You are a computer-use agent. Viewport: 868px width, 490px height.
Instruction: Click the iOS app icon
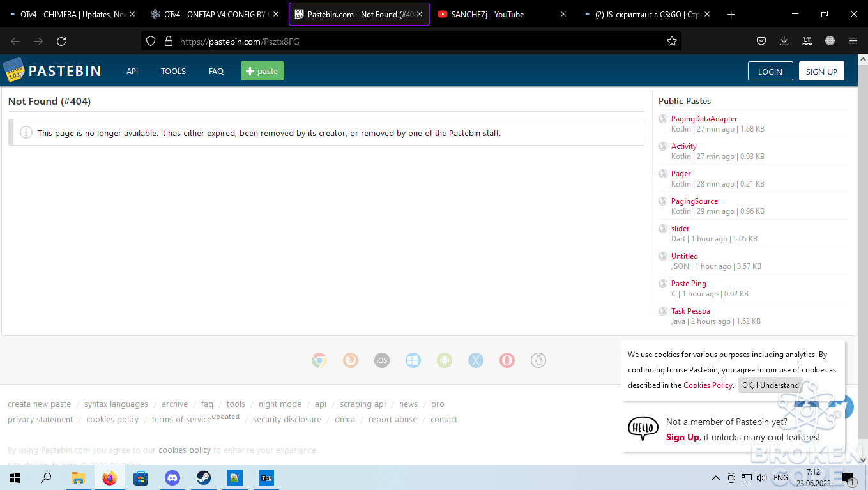382,360
